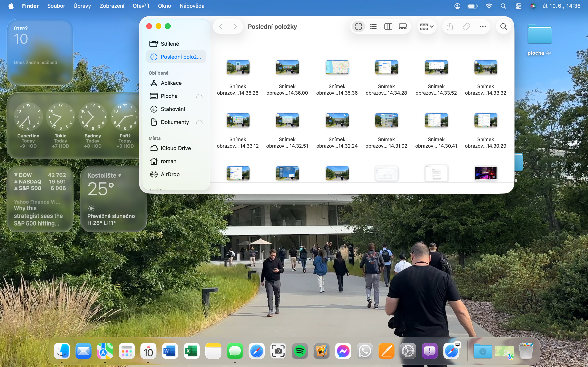Open the Zobrazení menu
The image size is (588, 367).
point(112,6)
